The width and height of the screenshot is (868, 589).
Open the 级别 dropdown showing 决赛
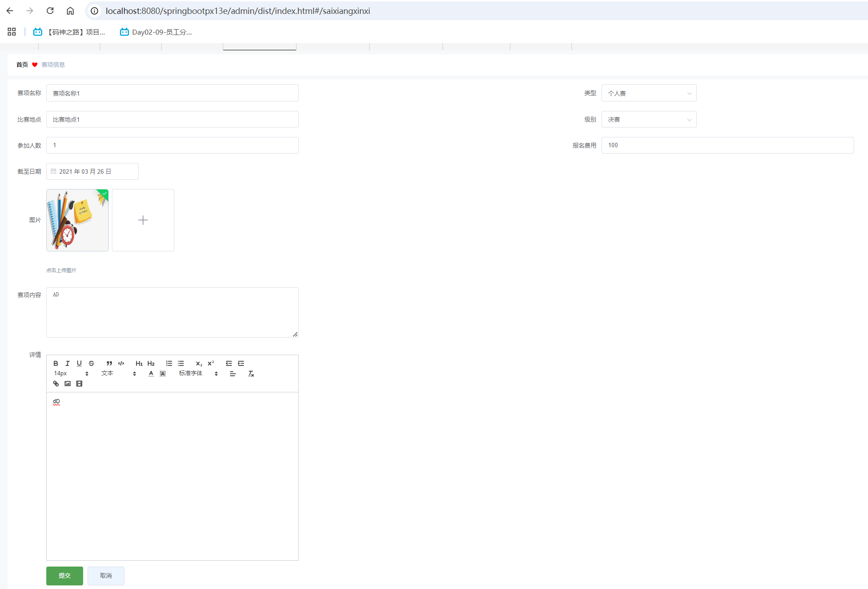tap(649, 119)
